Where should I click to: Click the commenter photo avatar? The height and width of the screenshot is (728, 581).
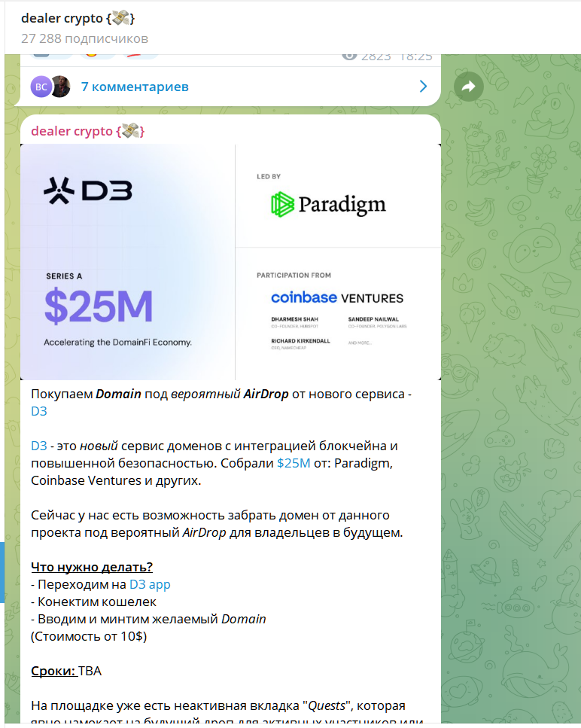pos(61,87)
